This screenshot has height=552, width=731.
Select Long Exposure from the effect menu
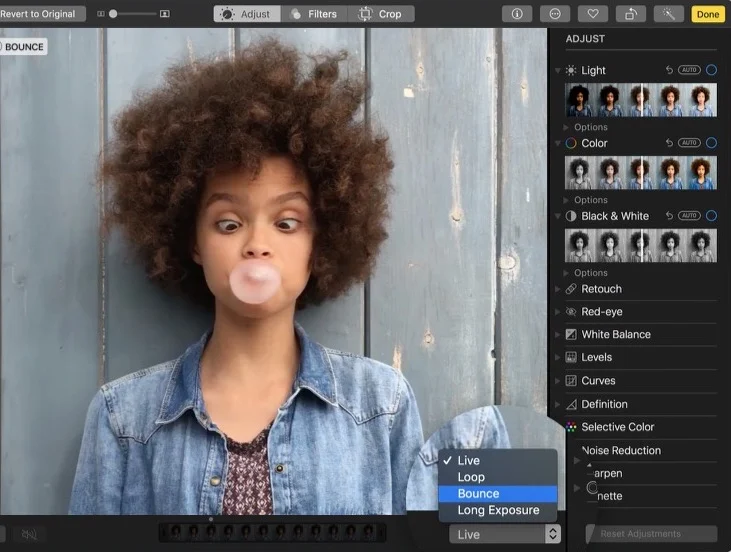pyautogui.click(x=498, y=511)
